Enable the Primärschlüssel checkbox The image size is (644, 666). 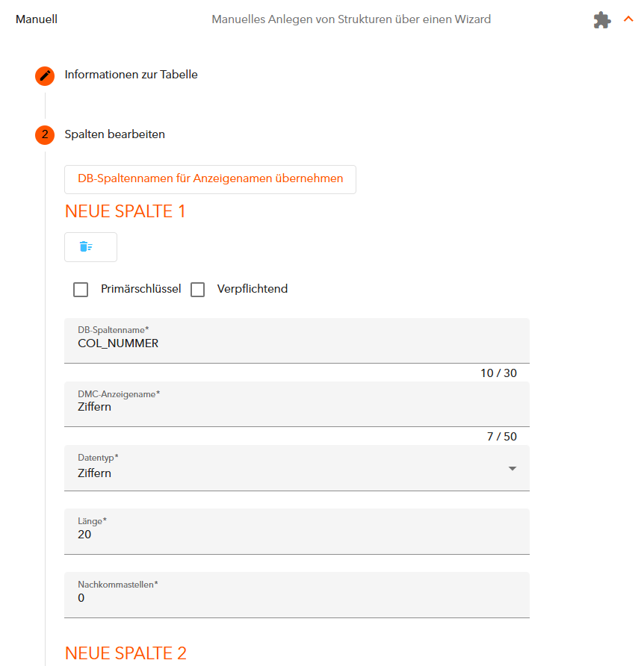(x=81, y=290)
